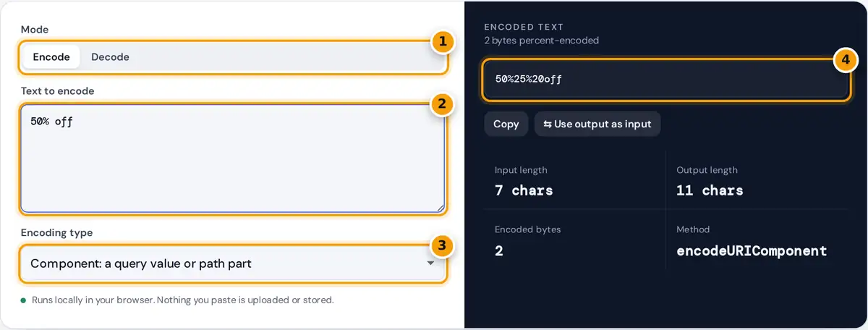Click the textarea resize handle corner
The height and width of the screenshot is (330, 868).
pyautogui.click(x=440, y=208)
